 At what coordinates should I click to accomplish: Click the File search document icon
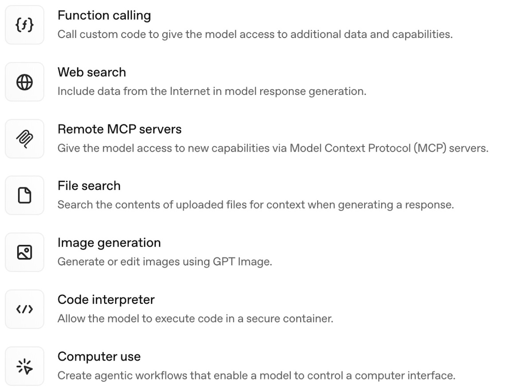pyautogui.click(x=24, y=196)
